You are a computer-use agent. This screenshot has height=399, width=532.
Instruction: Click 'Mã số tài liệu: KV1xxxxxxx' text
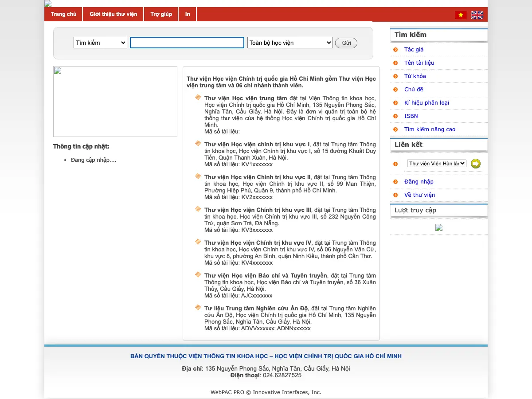pyautogui.click(x=239, y=164)
